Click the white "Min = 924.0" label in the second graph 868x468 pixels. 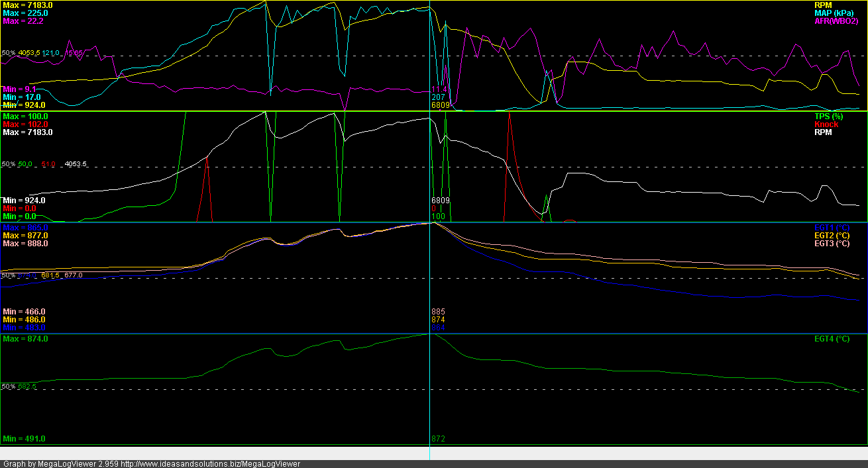coord(25,201)
